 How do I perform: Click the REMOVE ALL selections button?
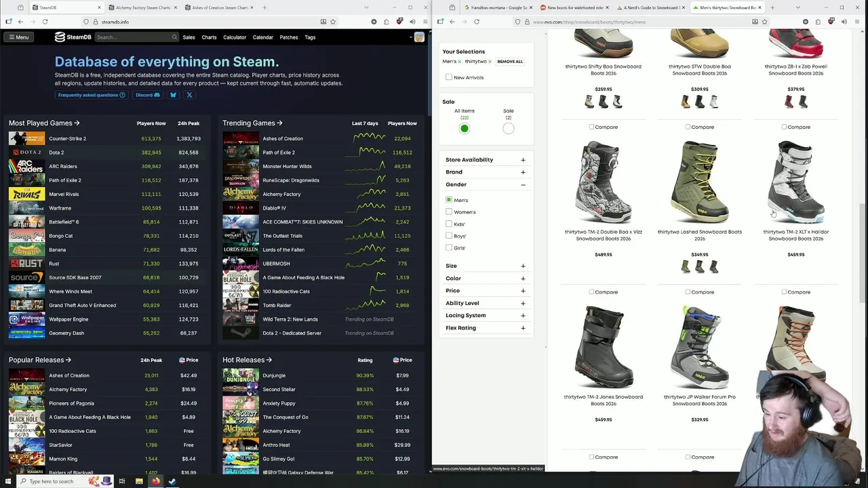(510, 62)
